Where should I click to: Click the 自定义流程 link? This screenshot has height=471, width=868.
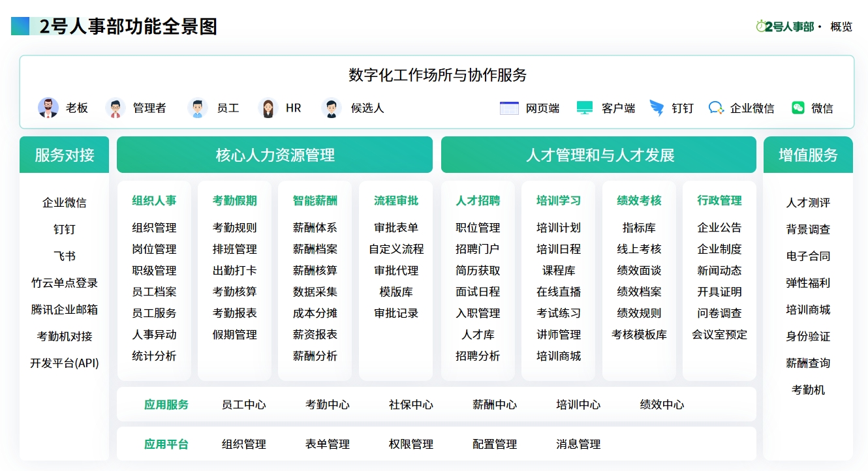pos(396,249)
